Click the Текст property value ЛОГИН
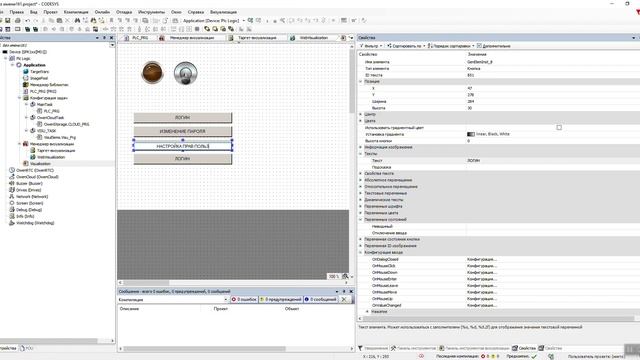The height and width of the screenshot is (360, 640). click(x=473, y=160)
